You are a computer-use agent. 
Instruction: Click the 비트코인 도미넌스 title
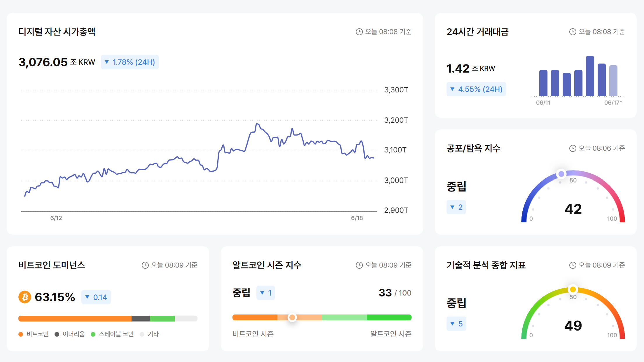(52, 265)
